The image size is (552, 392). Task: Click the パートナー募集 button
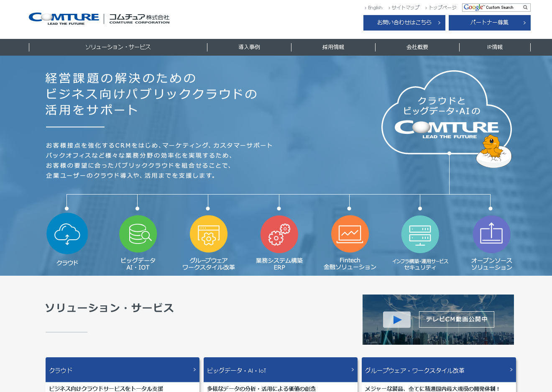pyautogui.click(x=489, y=23)
